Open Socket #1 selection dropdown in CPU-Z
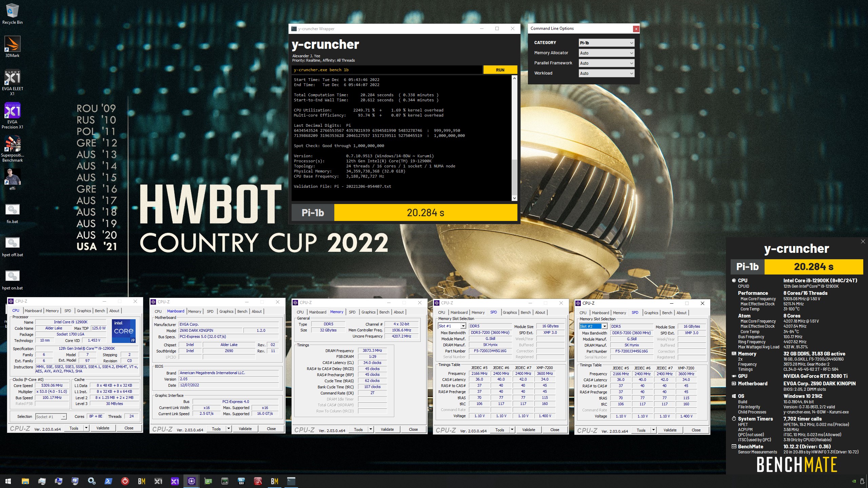868x488 pixels. click(51, 416)
